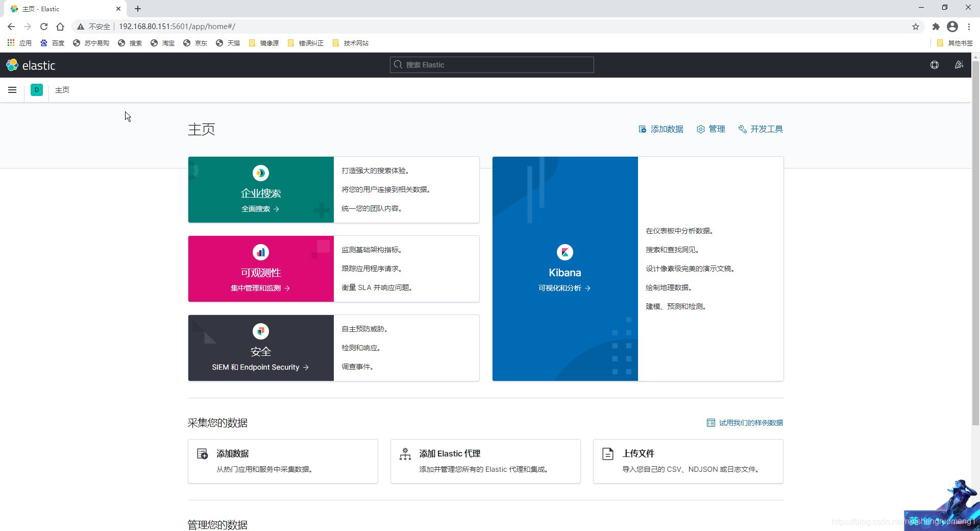Reload the page with refresh icon

pos(44,27)
